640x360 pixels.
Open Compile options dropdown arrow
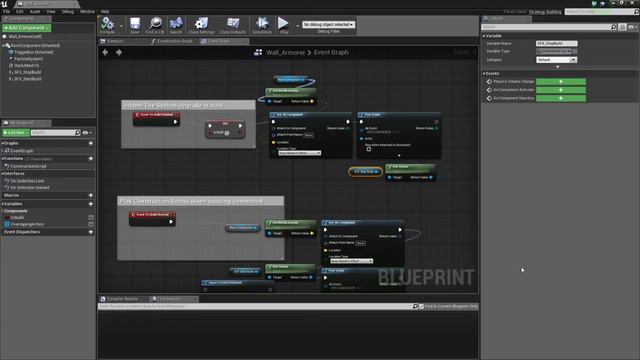pos(121,26)
